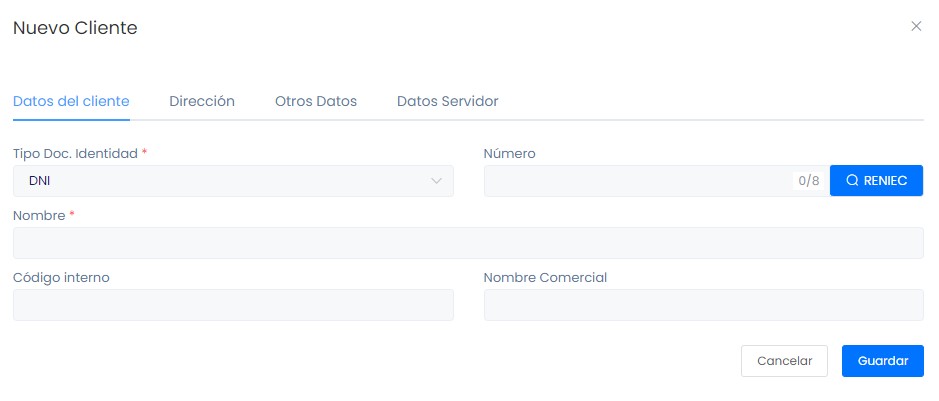Click the magnifier icon beside RENIEC
This screenshot has height=401, width=939.
pyautogui.click(x=852, y=181)
